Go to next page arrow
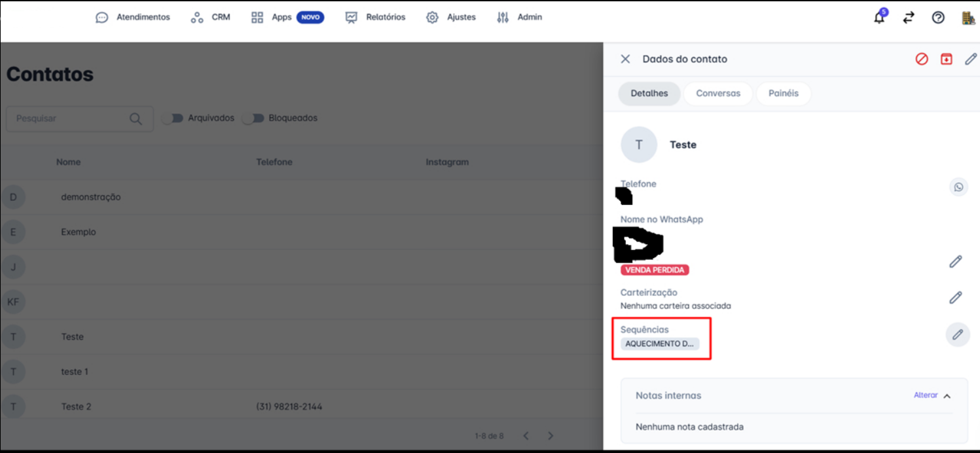Viewport: 980px width, 453px height. pos(551,436)
